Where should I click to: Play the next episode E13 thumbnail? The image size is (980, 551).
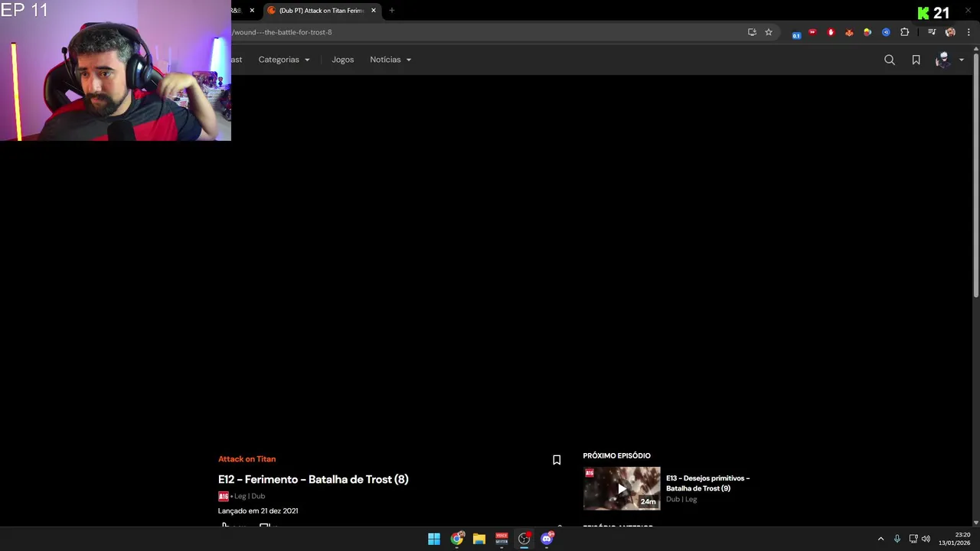coord(622,488)
